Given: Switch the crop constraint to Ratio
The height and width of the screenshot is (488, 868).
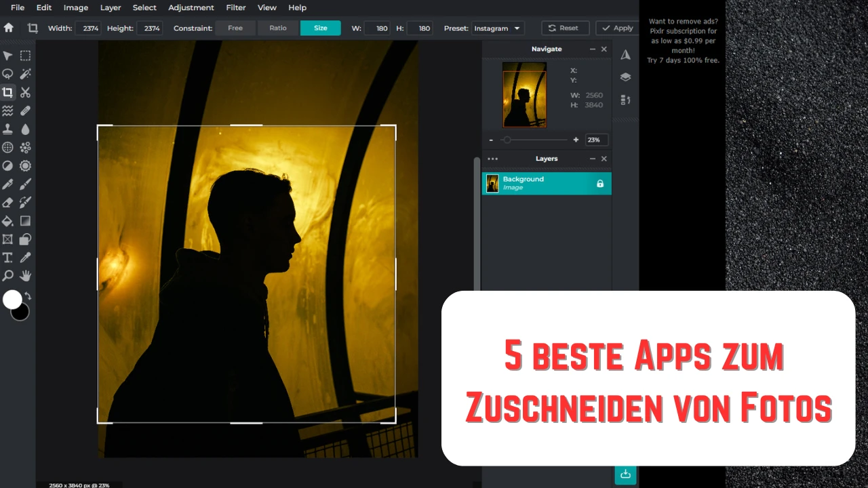Looking at the screenshot, I should click(277, 28).
